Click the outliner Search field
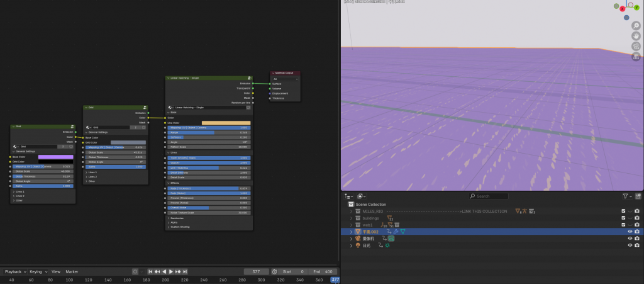This screenshot has height=284, width=644. click(491, 196)
